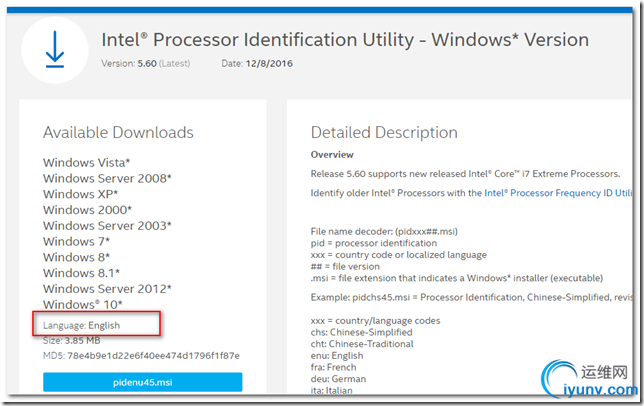This screenshot has height=406, width=644.
Task: Open the Intel Processor Frequency ID Utility link
Action: tap(558, 193)
